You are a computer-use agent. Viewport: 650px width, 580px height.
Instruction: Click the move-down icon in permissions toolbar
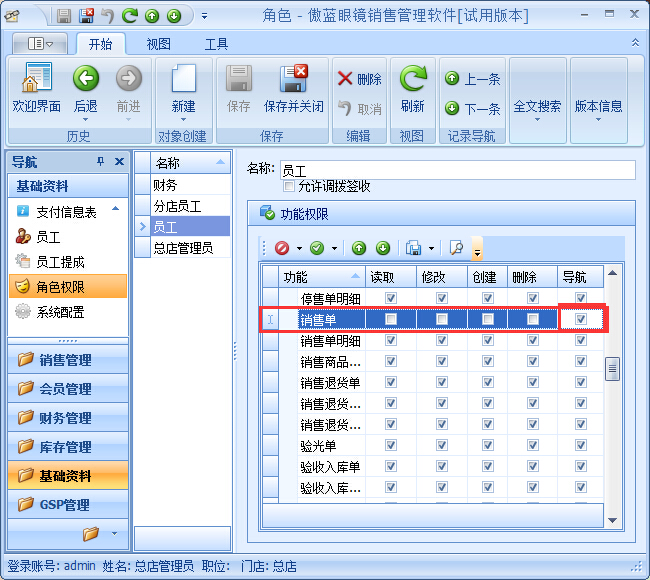tap(383, 248)
